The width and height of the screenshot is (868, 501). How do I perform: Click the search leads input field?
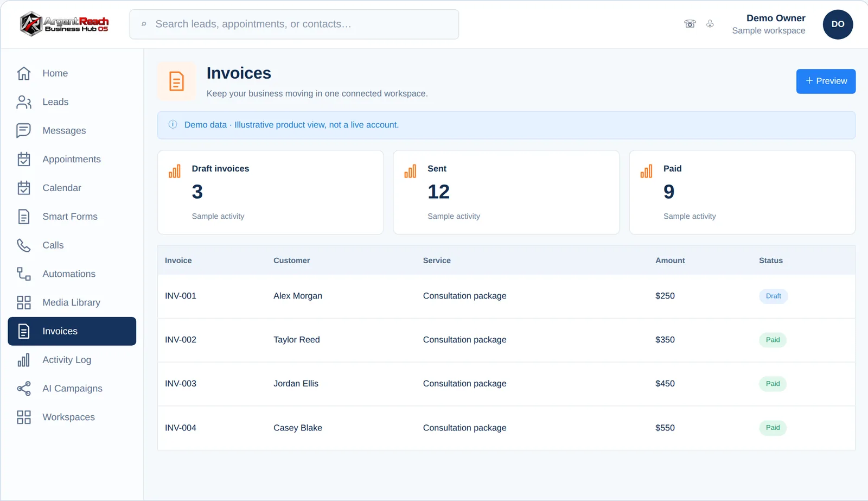[x=294, y=24]
